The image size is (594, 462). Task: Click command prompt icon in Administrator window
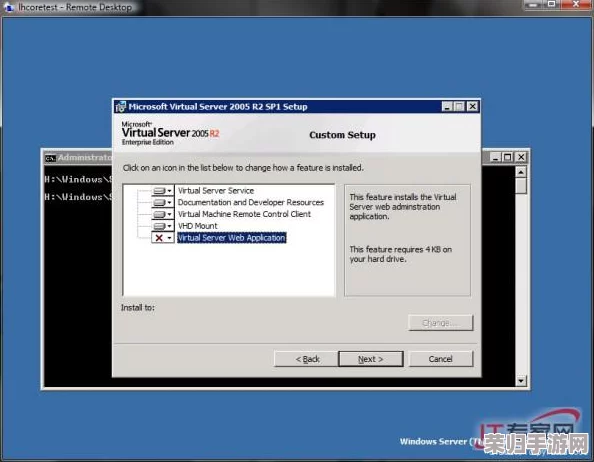coord(50,158)
